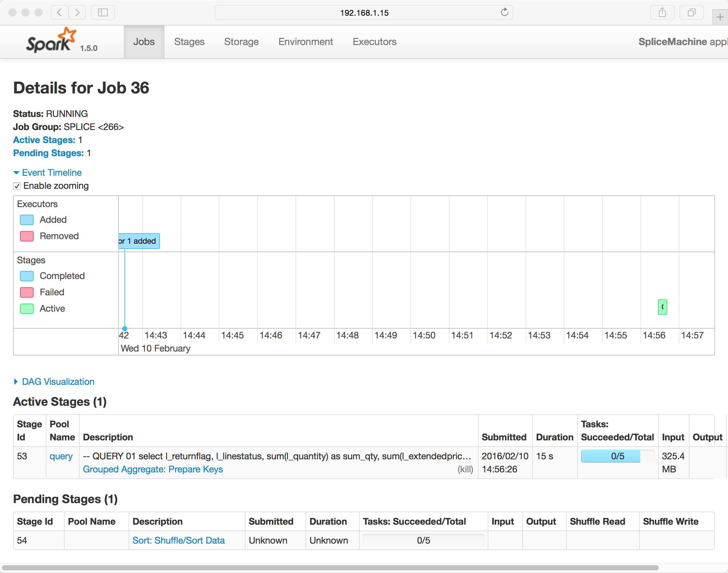The image size is (728, 573).
Task: Click the '2016/02/10 14:56:26' submitted cell
Action: tap(505, 463)
